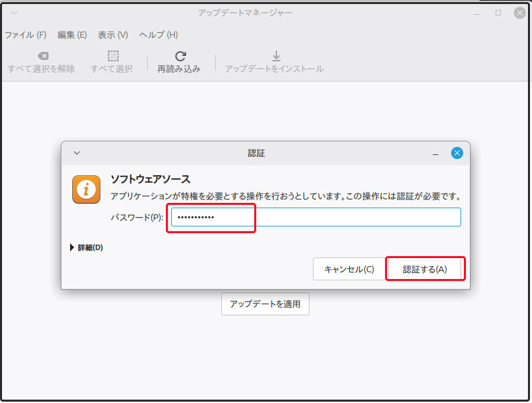Close the Update Manager window

coord(519,13)
